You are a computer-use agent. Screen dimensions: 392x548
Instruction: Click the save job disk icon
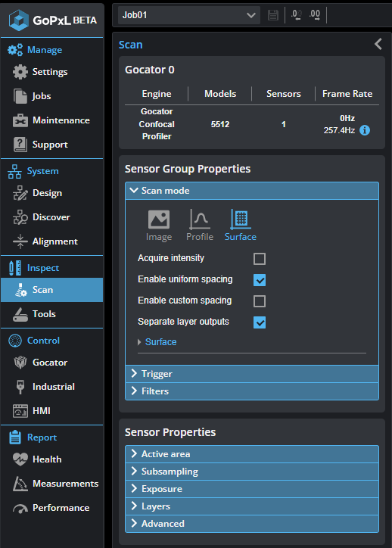[273, 15]
